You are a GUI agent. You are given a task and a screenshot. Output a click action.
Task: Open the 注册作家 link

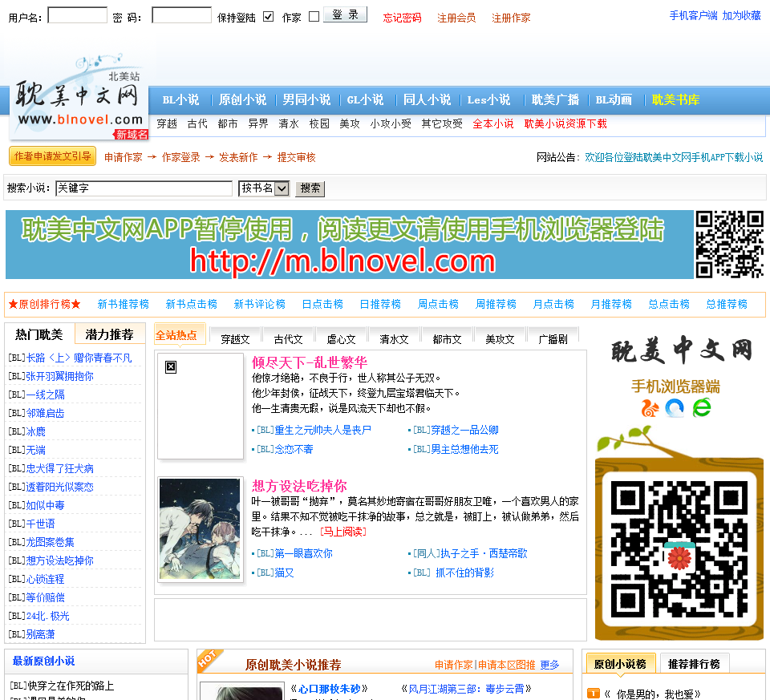click(511, 18)
